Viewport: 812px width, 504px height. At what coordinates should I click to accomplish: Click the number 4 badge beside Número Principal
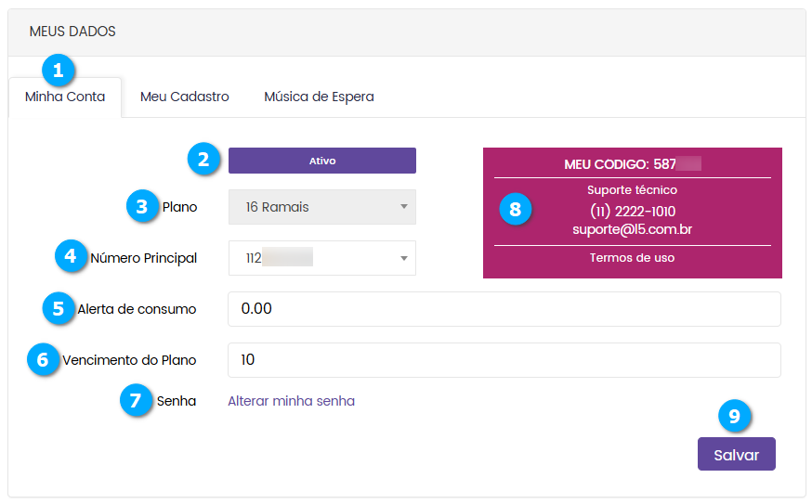click(x=72, y=256)
